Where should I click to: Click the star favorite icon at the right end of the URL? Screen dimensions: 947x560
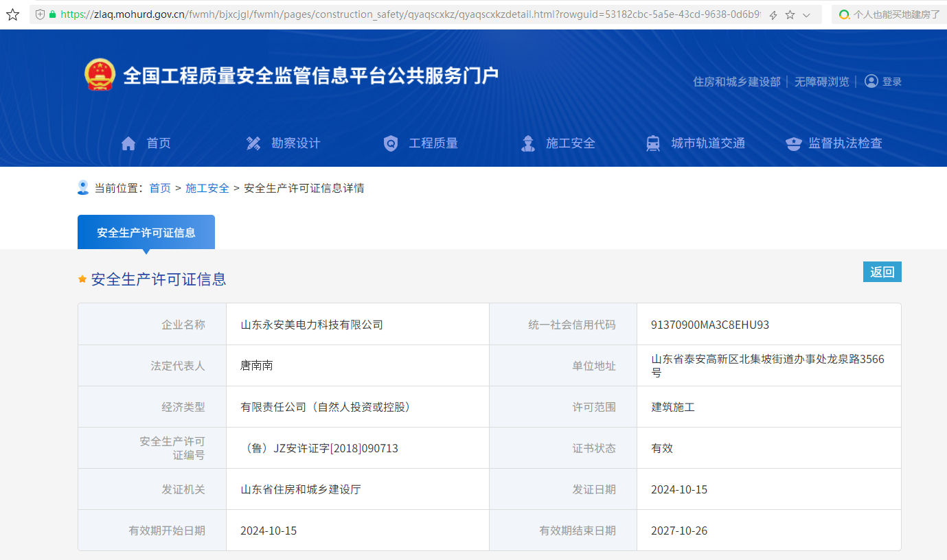(x=790, y=14)
